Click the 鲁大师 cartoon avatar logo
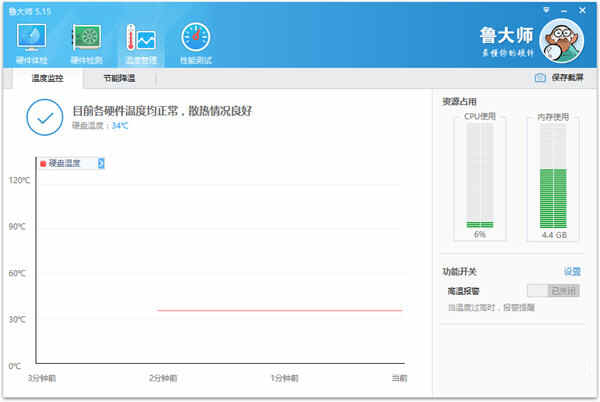The height and width of the screenshot is (402, 600). [x=561, y=41]
